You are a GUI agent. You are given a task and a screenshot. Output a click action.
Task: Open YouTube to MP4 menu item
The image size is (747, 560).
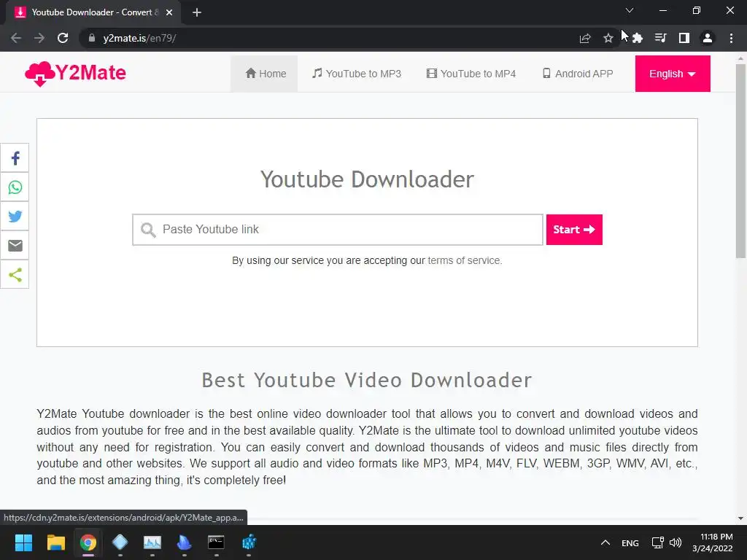pos(471,74)
